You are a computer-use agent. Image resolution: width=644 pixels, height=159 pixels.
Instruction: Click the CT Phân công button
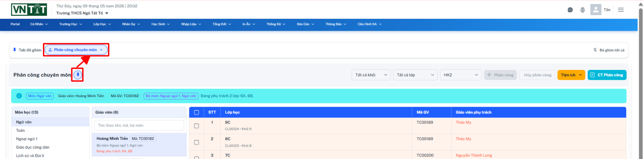pyautogui.click(x=607, y=75)
